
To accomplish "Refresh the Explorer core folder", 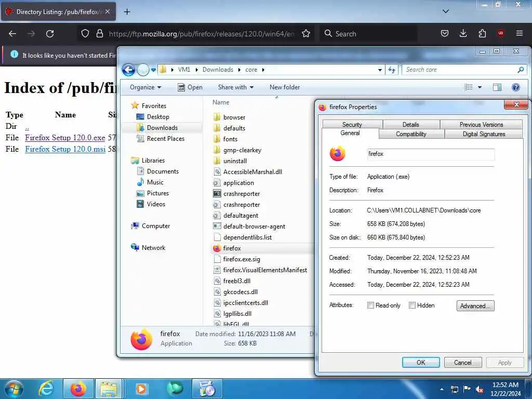I will [392, 70].
